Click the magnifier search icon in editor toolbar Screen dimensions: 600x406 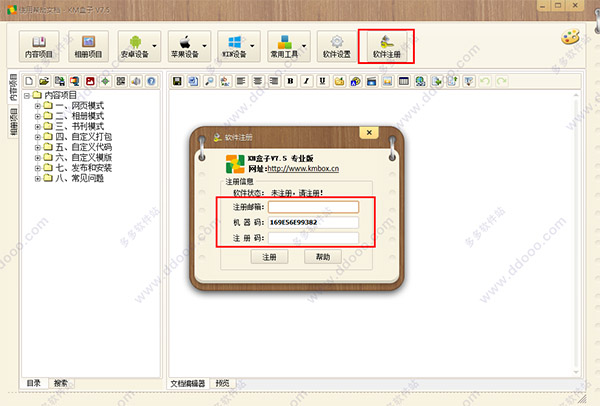click(209, 81)
